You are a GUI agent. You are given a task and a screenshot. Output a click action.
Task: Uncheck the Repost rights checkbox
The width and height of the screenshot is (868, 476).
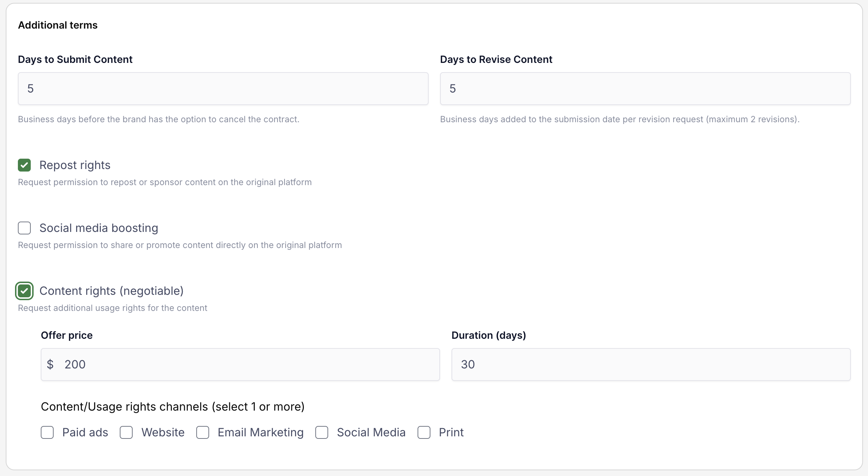[x=24, y=165]
